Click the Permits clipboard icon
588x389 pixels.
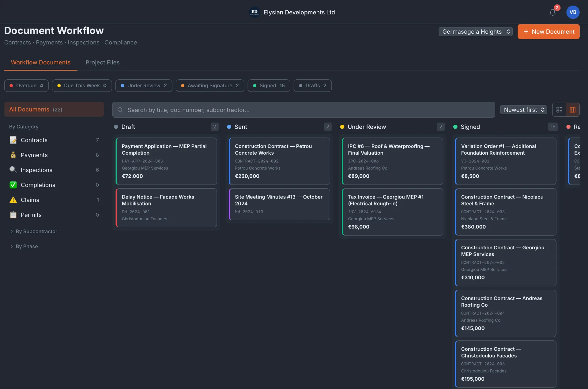pos(13,215)
